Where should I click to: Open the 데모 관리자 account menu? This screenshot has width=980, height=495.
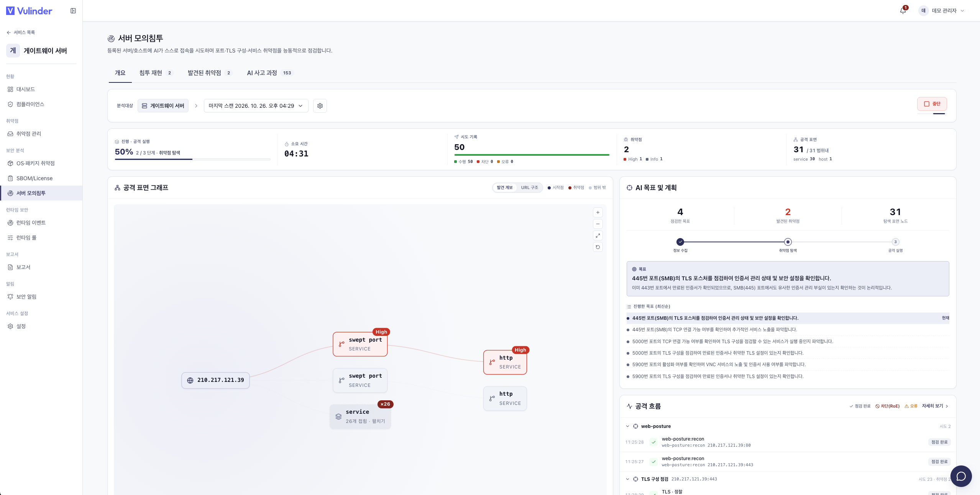942,11
